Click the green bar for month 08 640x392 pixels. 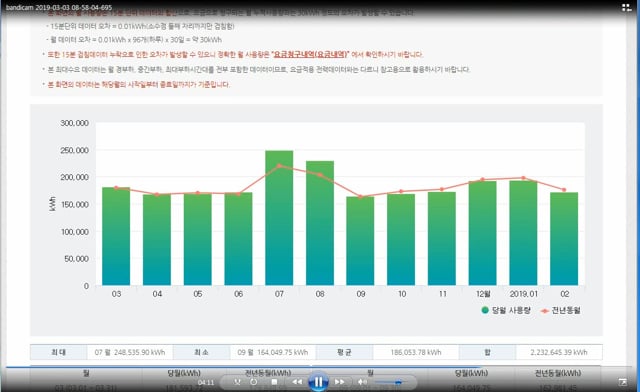[320, 223]
